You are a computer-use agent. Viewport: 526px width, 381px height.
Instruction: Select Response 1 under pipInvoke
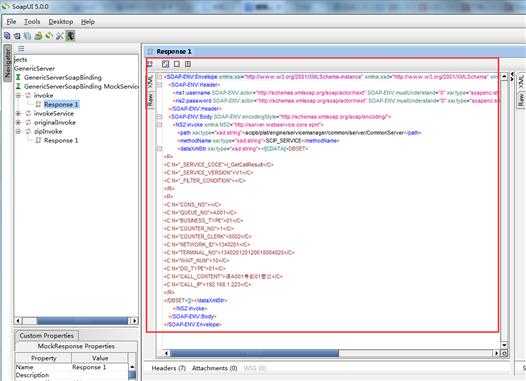(x=61, y=141)
